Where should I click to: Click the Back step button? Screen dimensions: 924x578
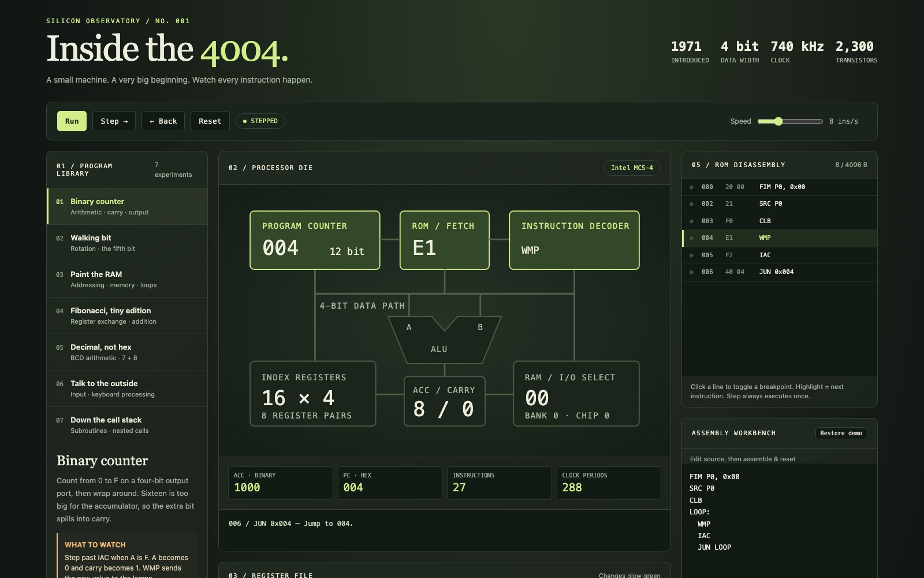[163, 121]
